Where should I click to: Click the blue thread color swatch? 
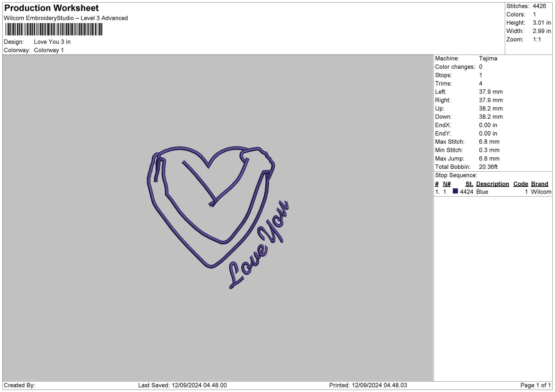pyautogui.click(x=455, y=191)
